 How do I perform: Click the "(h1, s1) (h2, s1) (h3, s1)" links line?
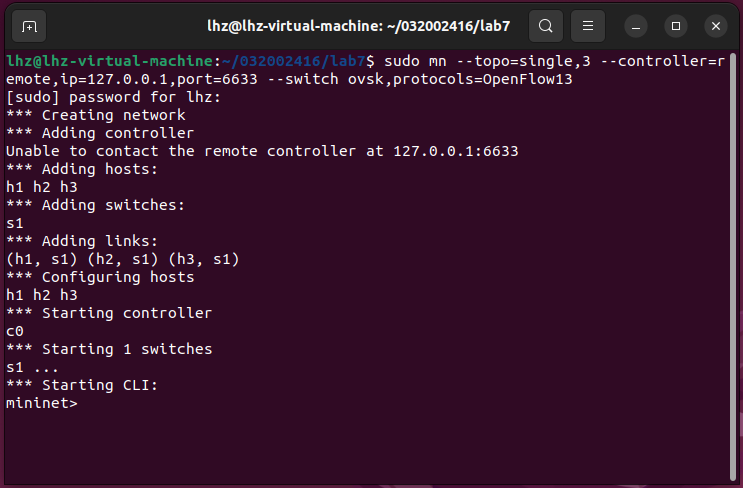[x=123, y=259]
